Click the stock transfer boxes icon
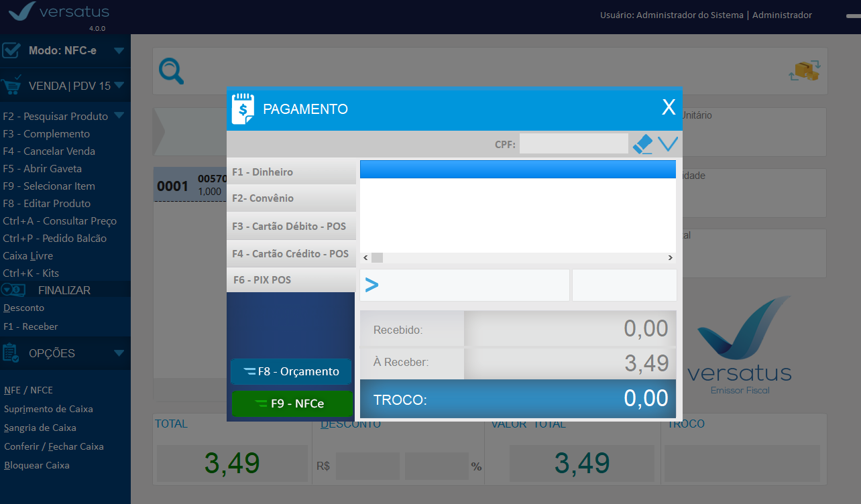Screen dimensions: 861x504 click(x=804, y=70)
